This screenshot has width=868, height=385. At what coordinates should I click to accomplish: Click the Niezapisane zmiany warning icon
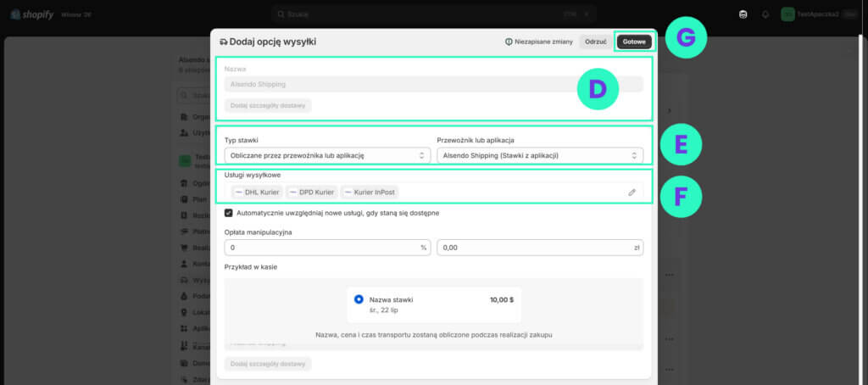(509, 42)
